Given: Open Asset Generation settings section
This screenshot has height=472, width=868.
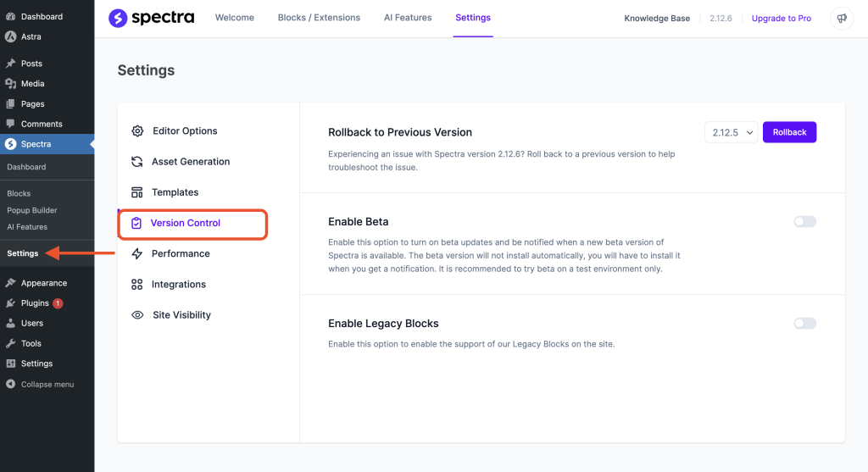Looking at the screenshot, I should click(x=191, y=162).
